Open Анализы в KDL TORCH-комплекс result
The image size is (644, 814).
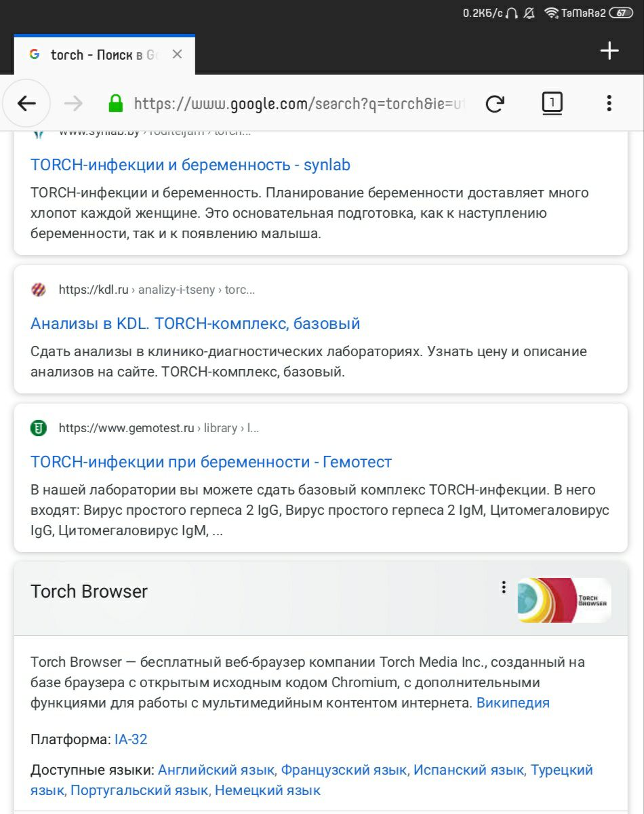pyautogui.click(x=195, y=324)
